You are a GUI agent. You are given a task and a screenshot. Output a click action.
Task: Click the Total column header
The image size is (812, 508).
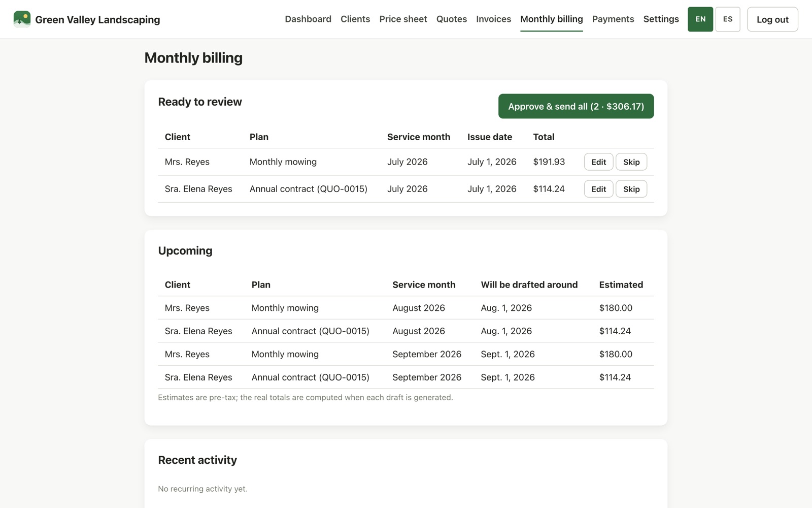point(544,137)
